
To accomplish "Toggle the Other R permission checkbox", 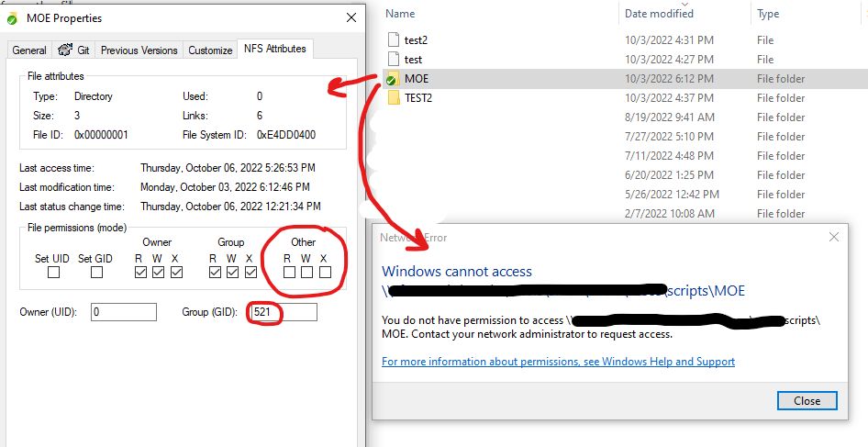I will 289,273.
